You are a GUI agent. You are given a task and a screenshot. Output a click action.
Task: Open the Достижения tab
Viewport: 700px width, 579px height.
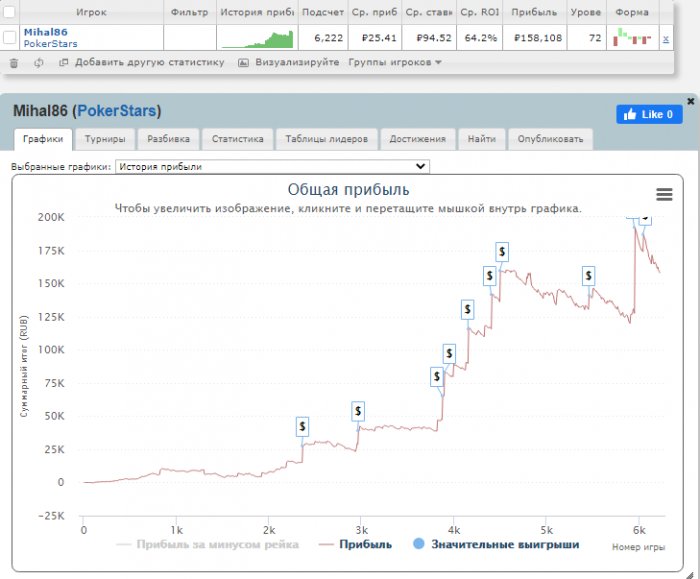tap(417, 139)
